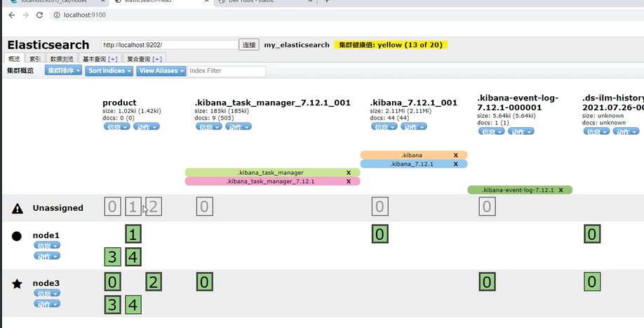Screen dimensions: 644x328
Task: Edit the http://localhost:9202/ connection URL field
Action: coord(170,45)
